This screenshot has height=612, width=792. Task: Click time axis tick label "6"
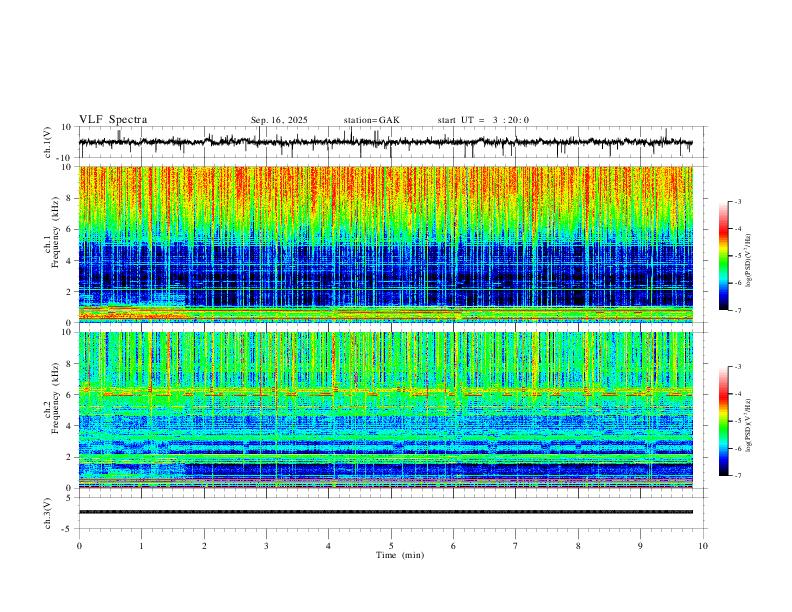click(453, 546)
